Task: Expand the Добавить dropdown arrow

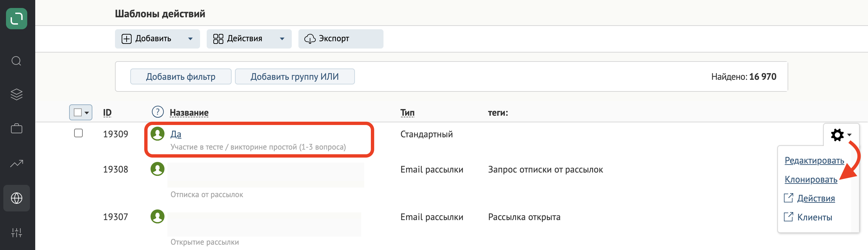Action: pos(190,39)
